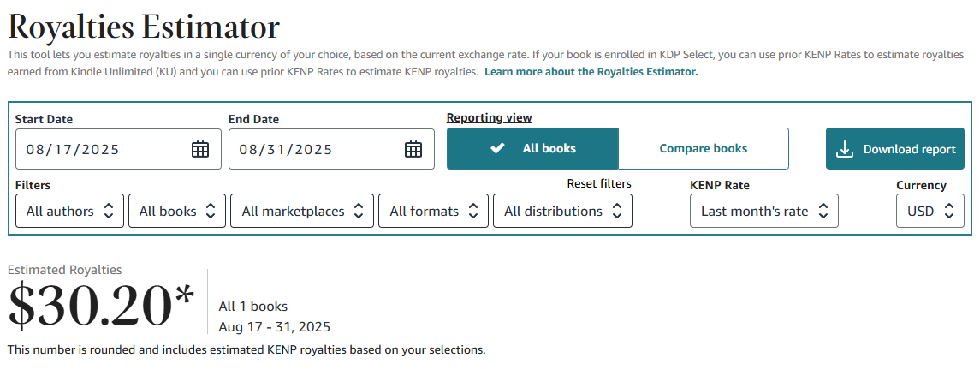Image resolution: width=980 pixels, height=370 pixels.
Task: Click the Start Date field showing 08/17/2025
Action: click(118, 149)
